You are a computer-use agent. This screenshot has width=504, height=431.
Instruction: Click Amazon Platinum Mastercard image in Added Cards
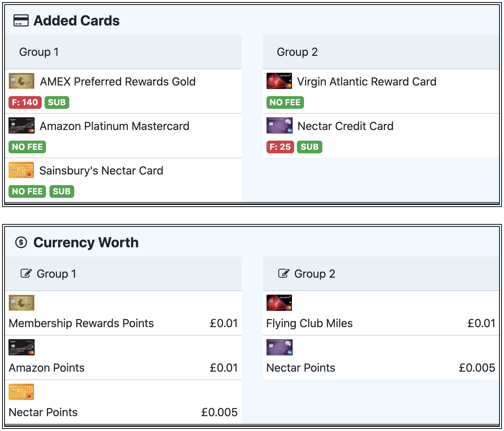pyautogui.click(x=22, y=125)
